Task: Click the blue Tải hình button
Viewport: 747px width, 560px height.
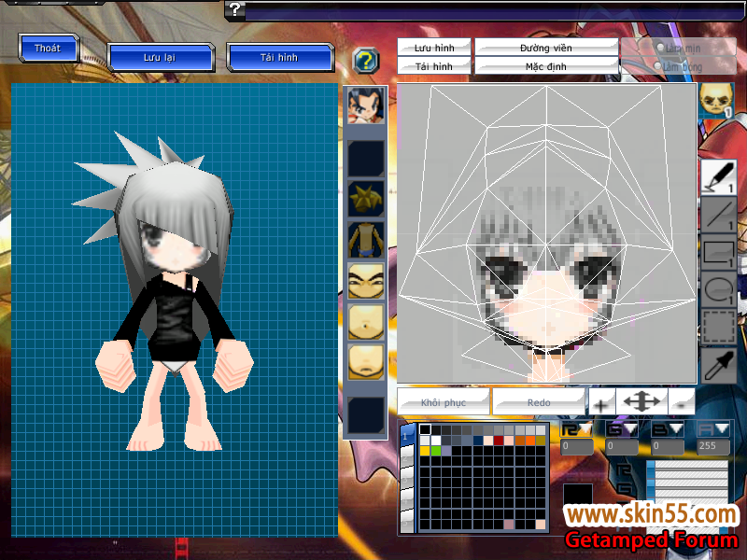Action: (x=279, y=58)
